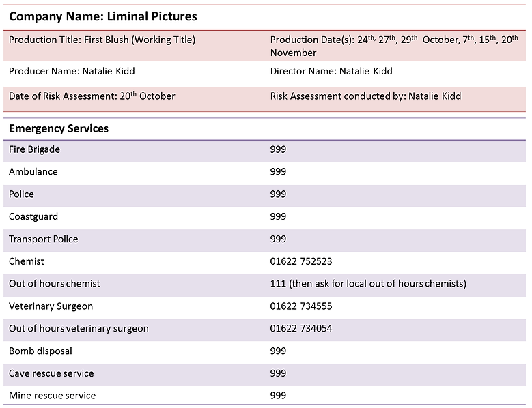Screen dimensions: 532x408
Task: Select the Cave rescue service label
Action: click(51, 374)
